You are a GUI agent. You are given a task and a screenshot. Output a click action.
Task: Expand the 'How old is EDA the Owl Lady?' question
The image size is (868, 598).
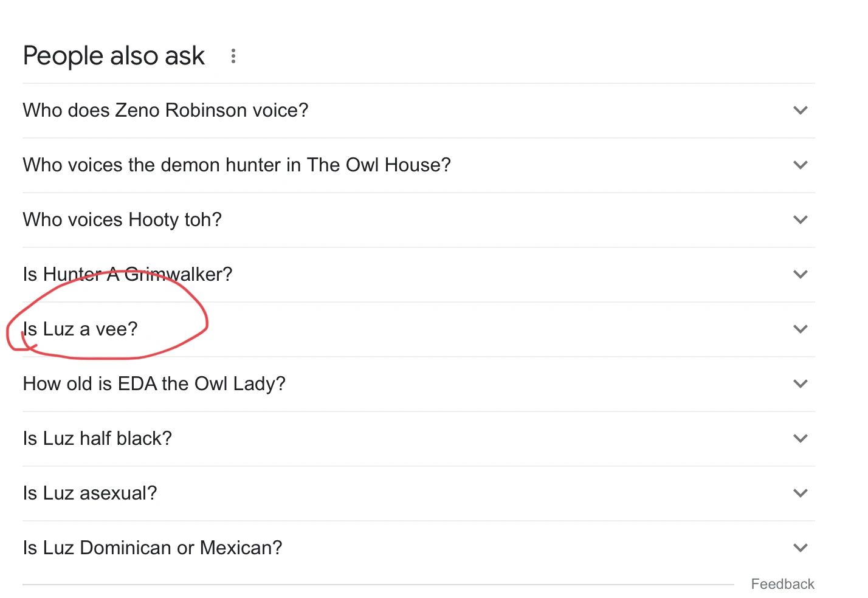801,383
